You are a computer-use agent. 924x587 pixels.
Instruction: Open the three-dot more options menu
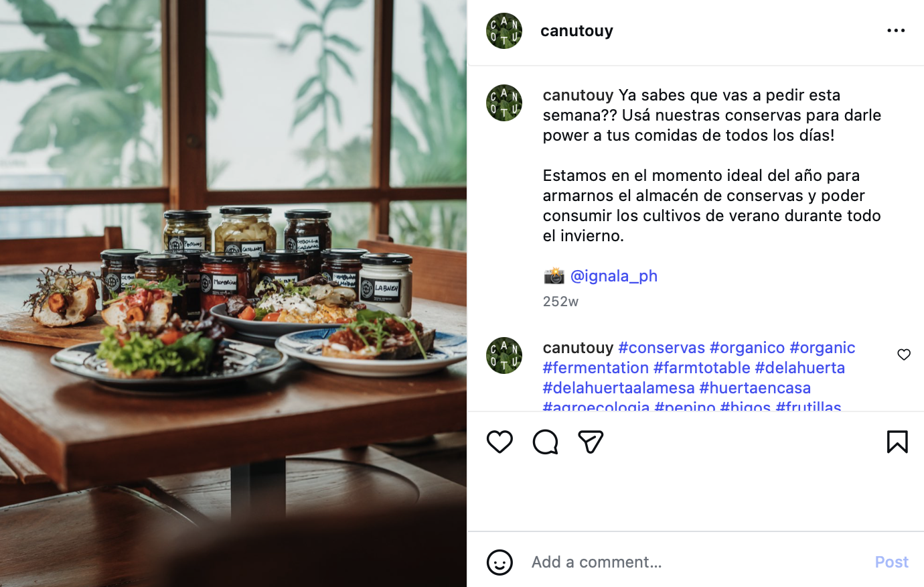[x=896, y=31]
